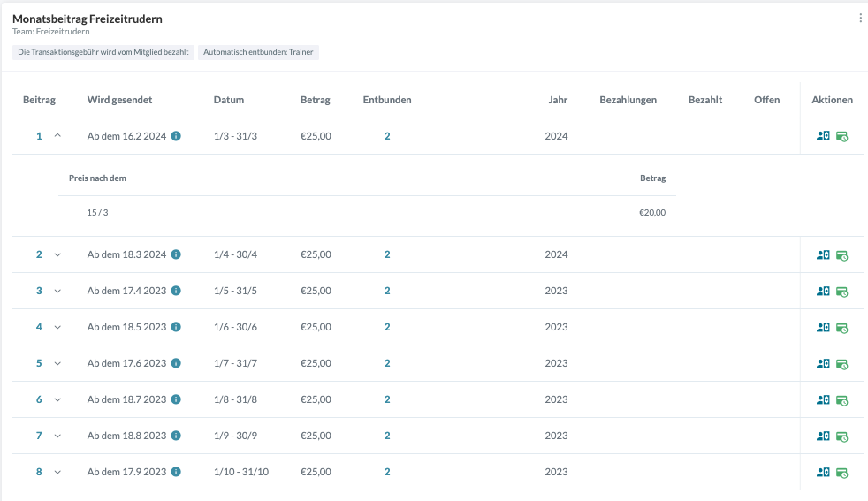Screen dimensions: 868x501
Task: Open the three-dot options menu
Action: pos(860,18)
